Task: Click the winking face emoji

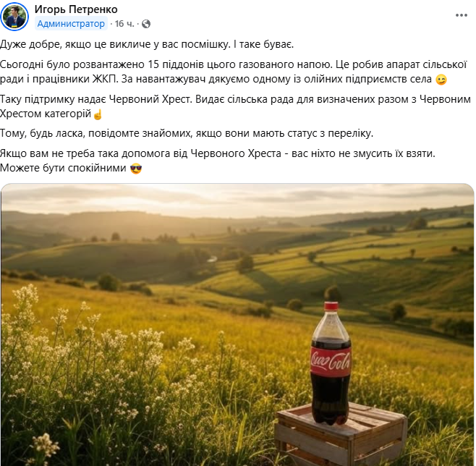Action: 441,80
